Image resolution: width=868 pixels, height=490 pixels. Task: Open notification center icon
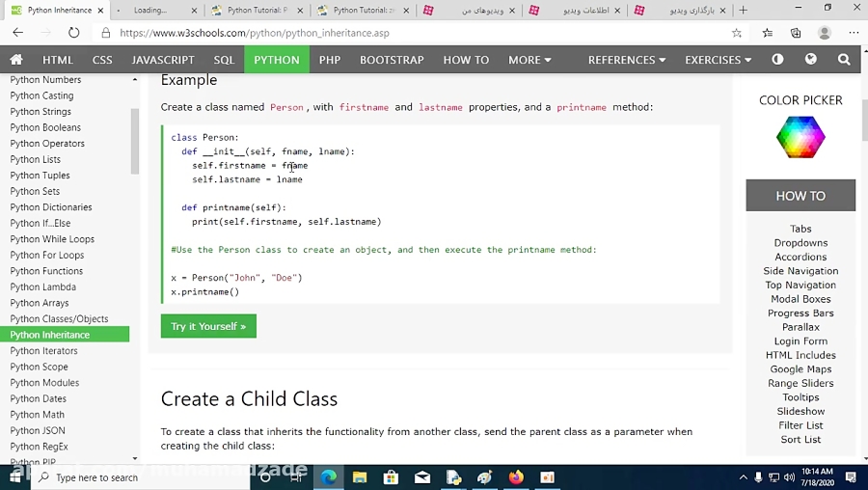pos(851,477)
